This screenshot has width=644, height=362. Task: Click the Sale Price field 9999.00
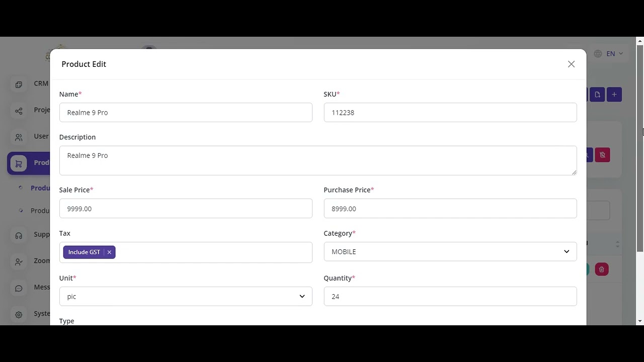[x=186, y=209]
